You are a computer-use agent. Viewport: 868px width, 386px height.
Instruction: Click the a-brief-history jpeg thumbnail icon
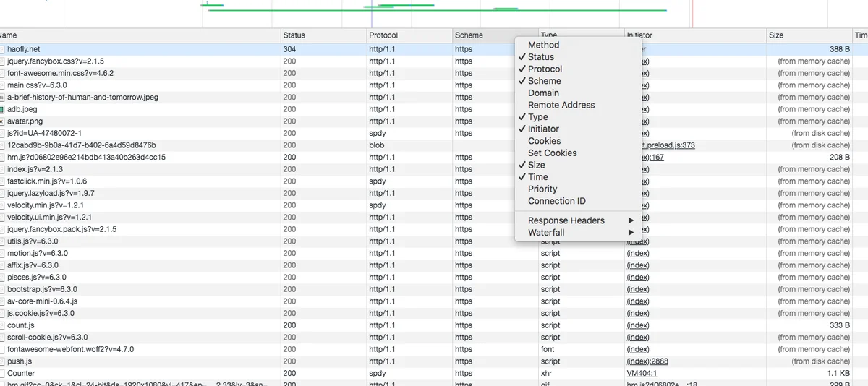point(2,98)
